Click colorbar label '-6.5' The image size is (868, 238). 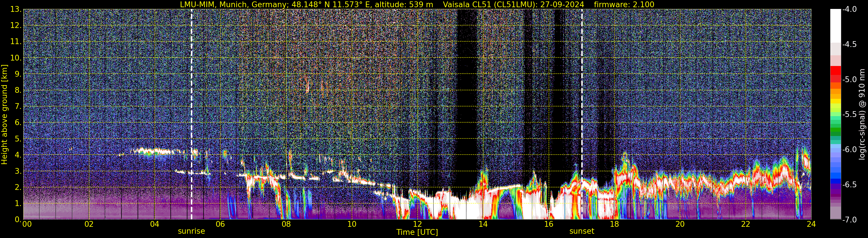(x=849, y=184)
